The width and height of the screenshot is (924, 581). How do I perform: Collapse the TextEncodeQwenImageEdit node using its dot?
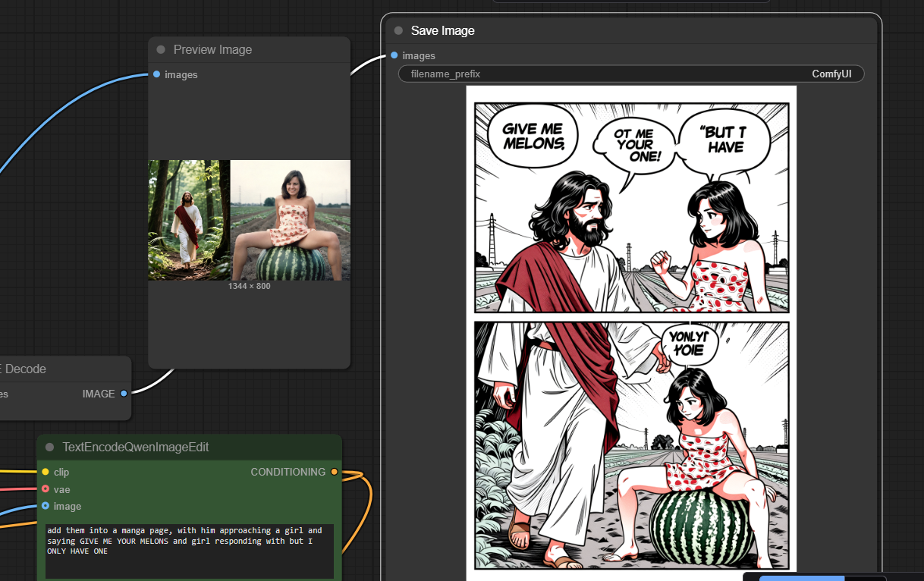tap(50, 448)
